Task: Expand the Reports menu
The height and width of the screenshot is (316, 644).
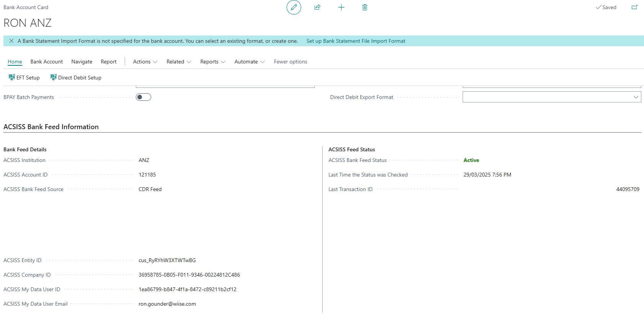Action: pos(213,62)
